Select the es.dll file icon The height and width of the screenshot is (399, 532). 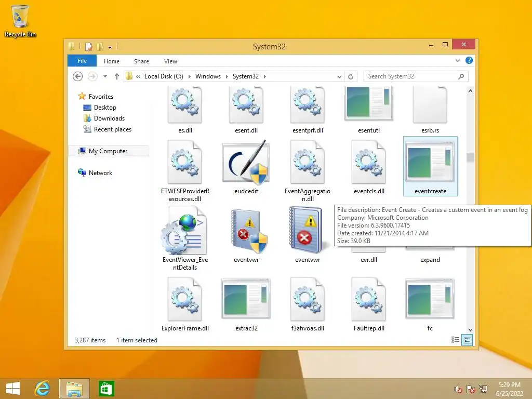[x=185, y=105]
